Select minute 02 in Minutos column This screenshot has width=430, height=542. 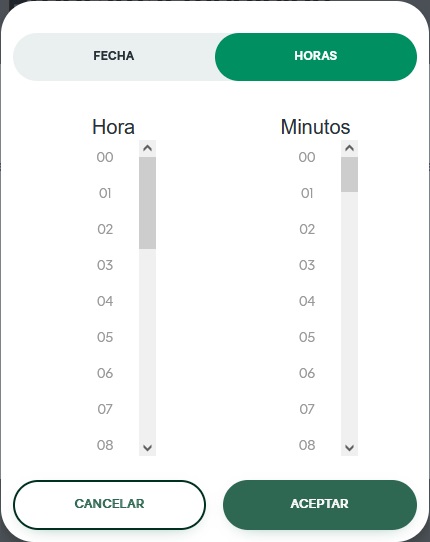coord(307,229)
